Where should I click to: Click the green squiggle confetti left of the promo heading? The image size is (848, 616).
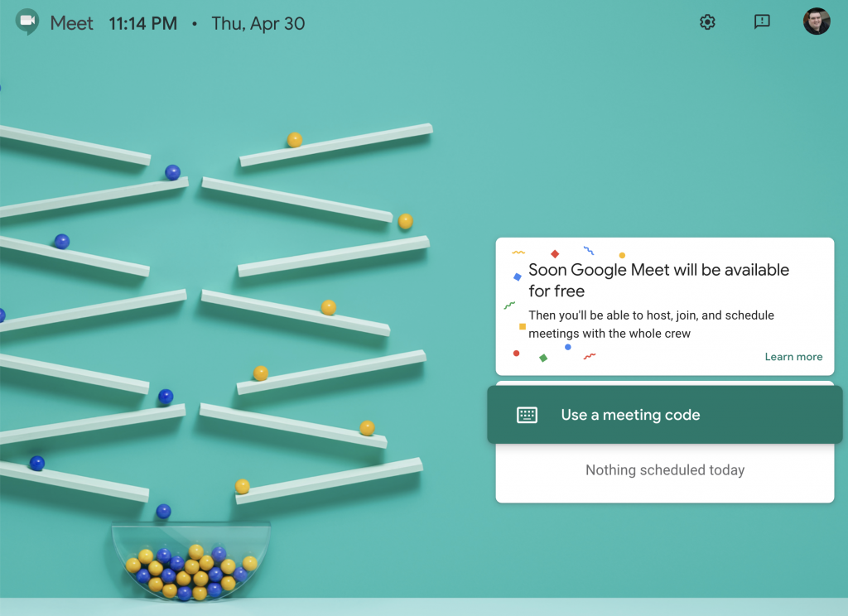click(509, 306)
